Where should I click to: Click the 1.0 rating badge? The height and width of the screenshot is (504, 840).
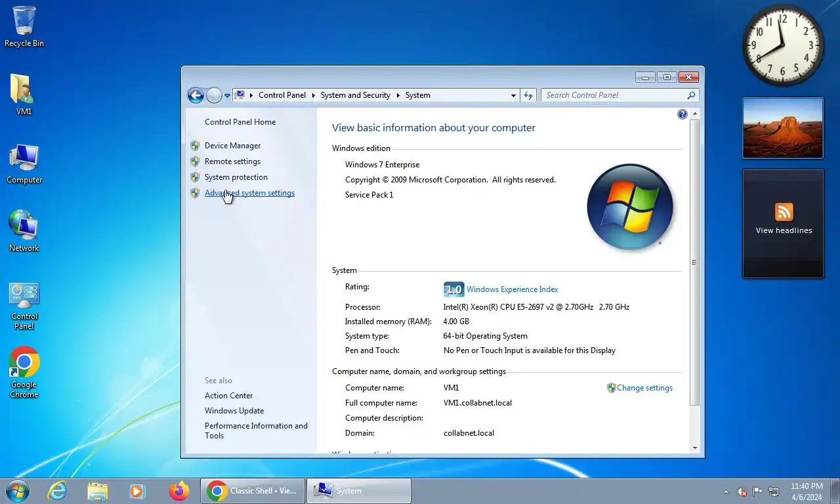point(453,289)
